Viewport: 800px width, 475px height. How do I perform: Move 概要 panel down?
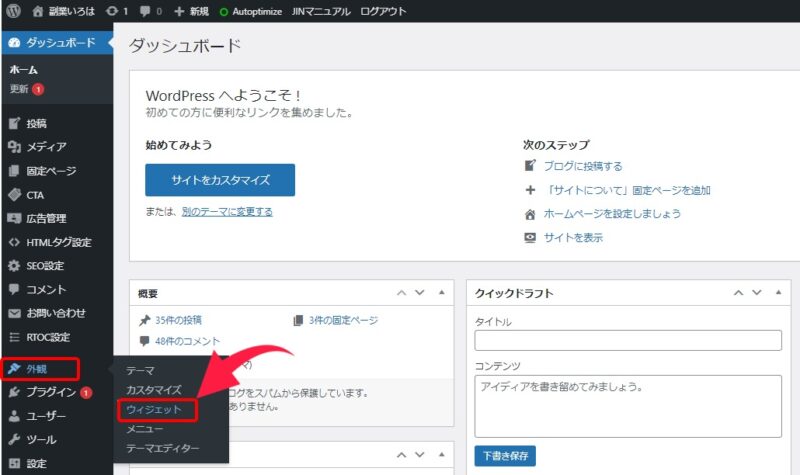419,293
